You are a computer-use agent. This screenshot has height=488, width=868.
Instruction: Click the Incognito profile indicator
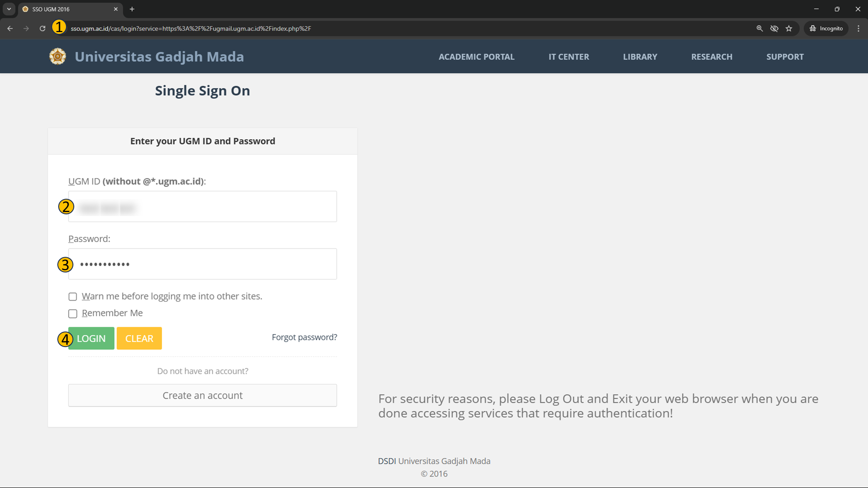click(x=826, y=29)
